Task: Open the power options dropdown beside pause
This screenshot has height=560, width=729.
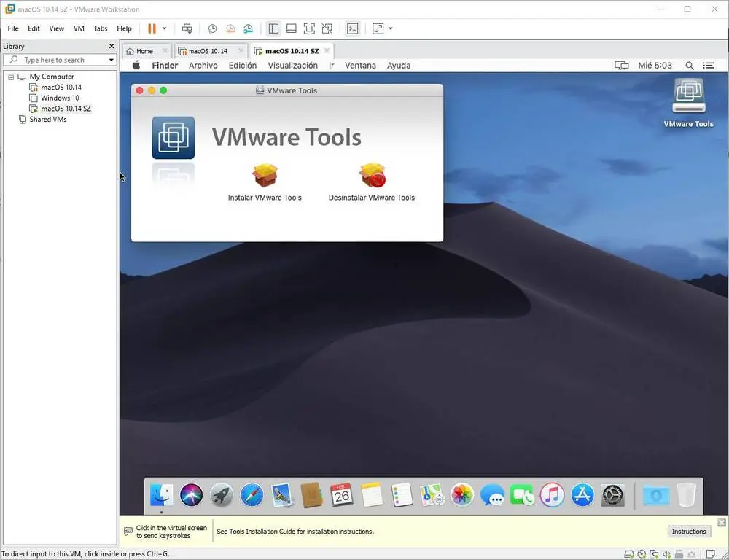Action: (x=164, y=28)
